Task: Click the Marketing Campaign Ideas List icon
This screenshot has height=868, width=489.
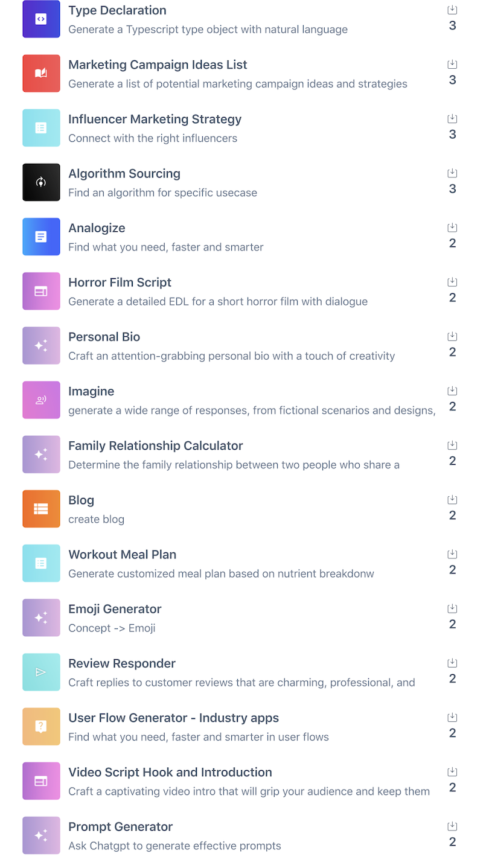Action: point(41,74)
